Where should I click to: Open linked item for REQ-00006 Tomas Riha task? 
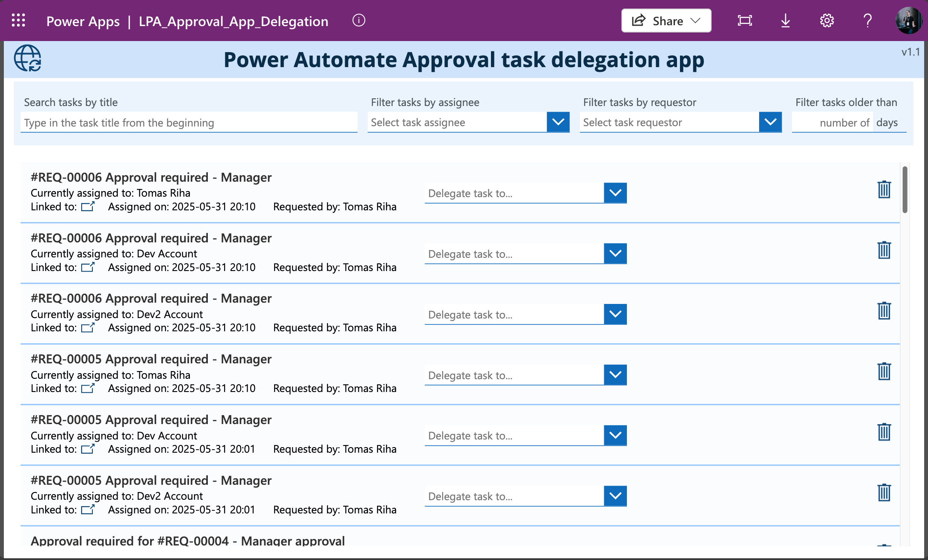88,206
